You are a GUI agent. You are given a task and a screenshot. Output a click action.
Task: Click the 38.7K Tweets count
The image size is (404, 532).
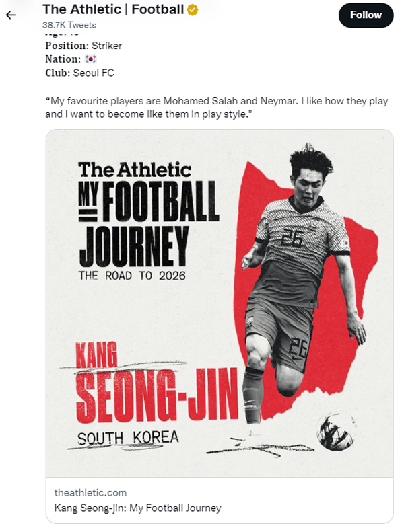coord(69,25)
